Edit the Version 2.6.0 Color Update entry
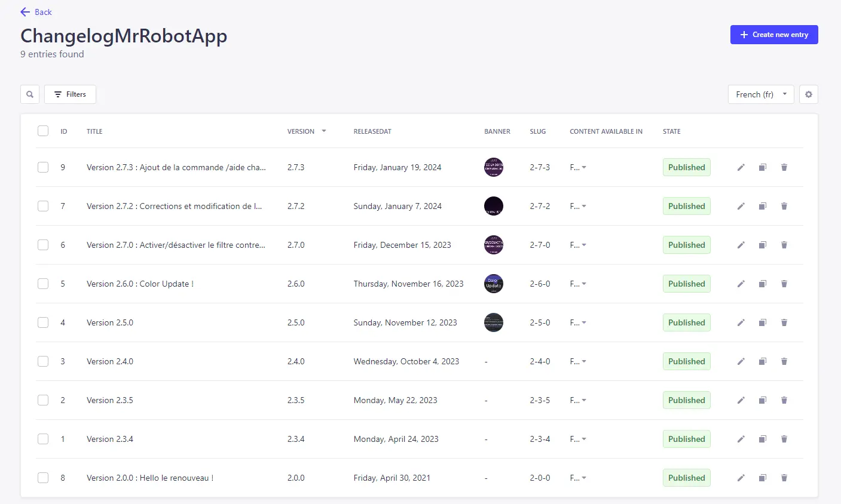 (x=741, y=284)
